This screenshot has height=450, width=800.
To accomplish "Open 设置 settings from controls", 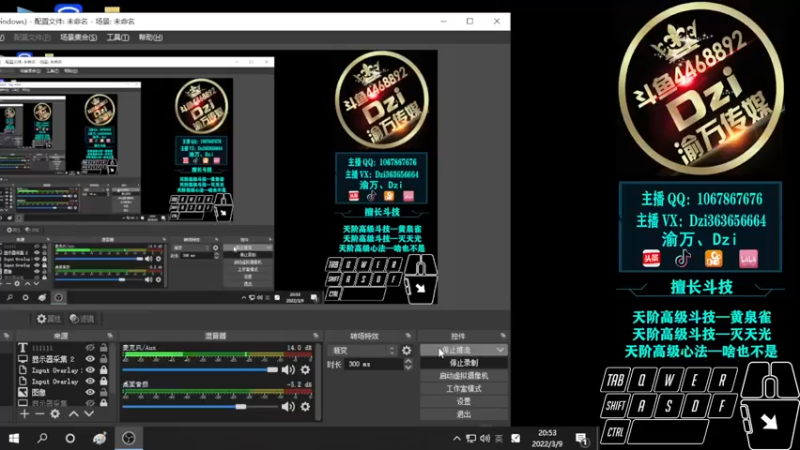I will 464,401.
